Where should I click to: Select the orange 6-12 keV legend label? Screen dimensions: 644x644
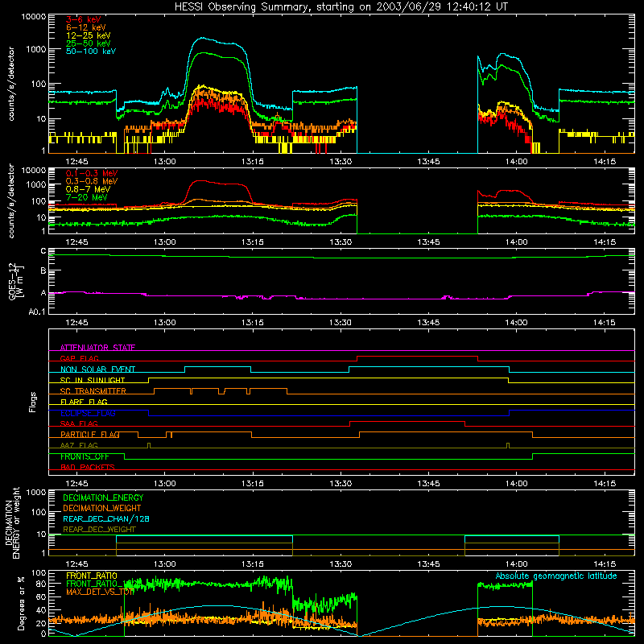85,27
